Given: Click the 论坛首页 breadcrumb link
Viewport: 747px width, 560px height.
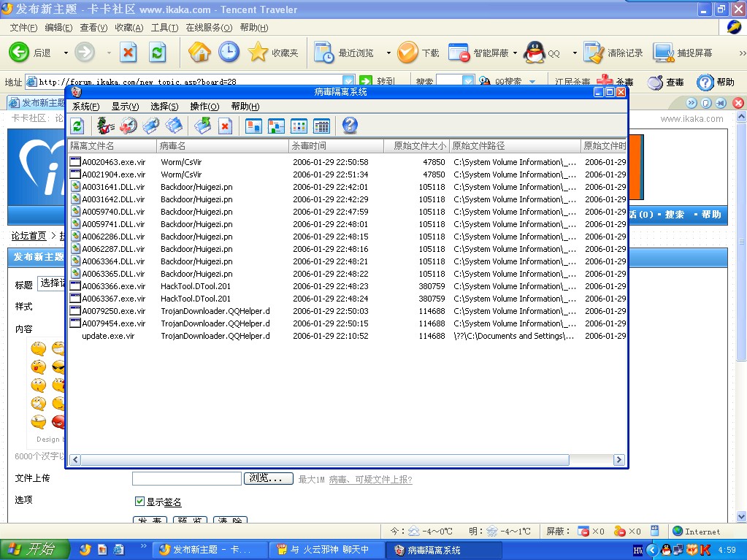Looking at the screenshot, I should click(x=28, y=236).
